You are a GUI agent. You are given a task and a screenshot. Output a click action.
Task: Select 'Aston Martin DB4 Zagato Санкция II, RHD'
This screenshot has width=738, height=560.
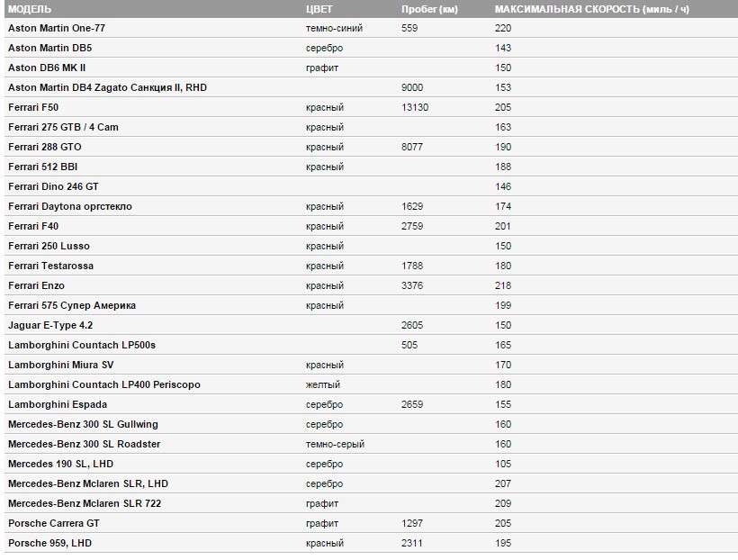click(x=107, y=87)
